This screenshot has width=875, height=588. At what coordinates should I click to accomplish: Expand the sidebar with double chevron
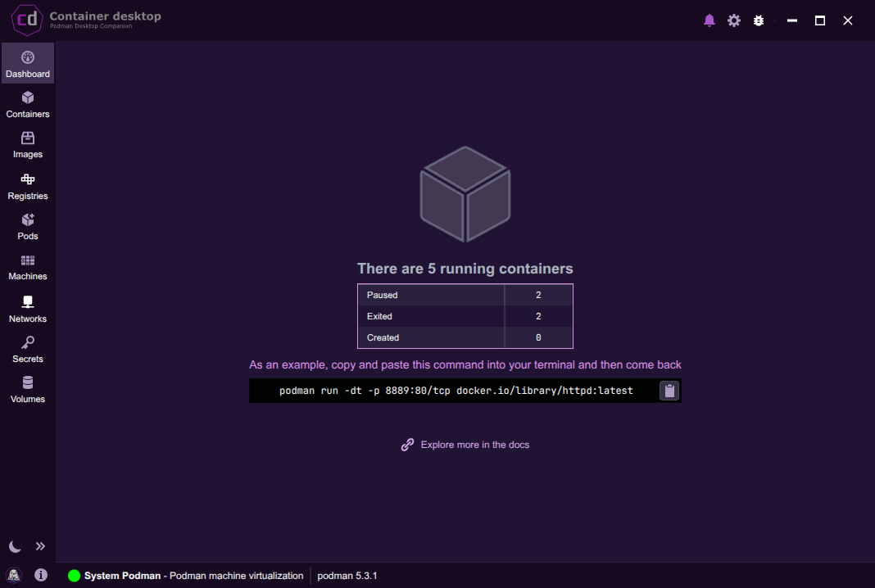pos(40,546)
